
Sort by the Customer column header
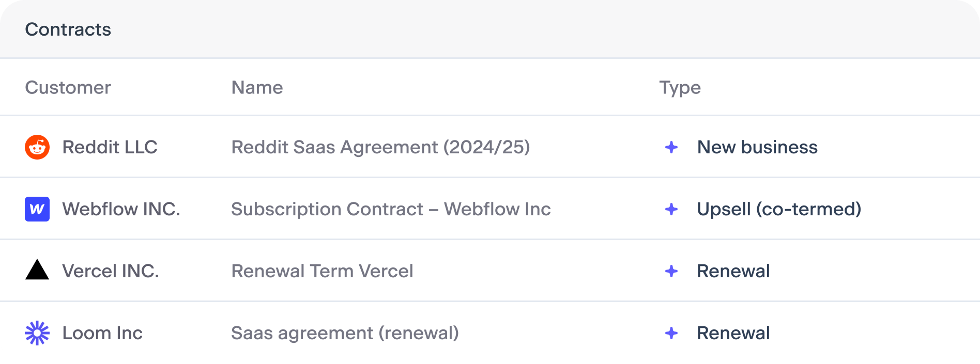68,88
